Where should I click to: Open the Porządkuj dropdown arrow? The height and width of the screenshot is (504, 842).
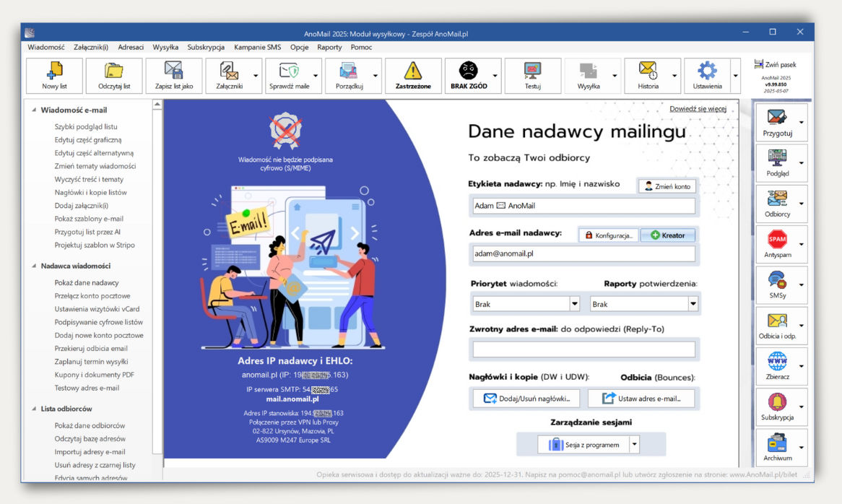pyautogui.click(x=375, y=76)
